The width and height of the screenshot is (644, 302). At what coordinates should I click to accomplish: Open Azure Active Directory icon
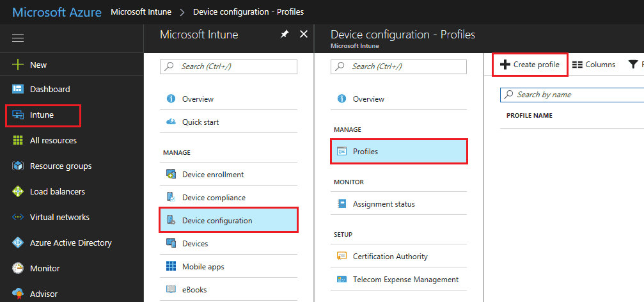[x=18, y=243]
